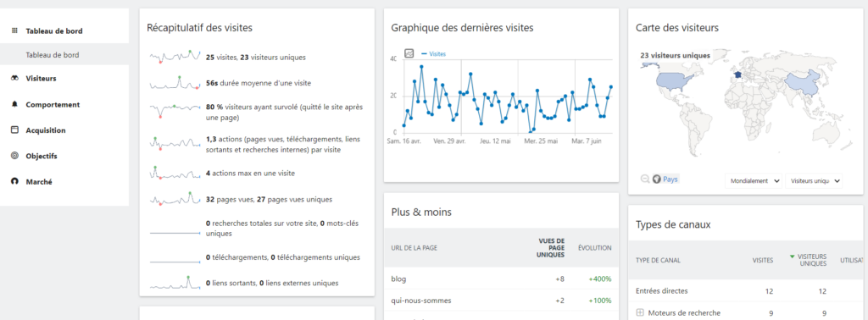The image size is (868, 320).
Task: Click the sparkline for 0 liens sortants
Action: 175,283
